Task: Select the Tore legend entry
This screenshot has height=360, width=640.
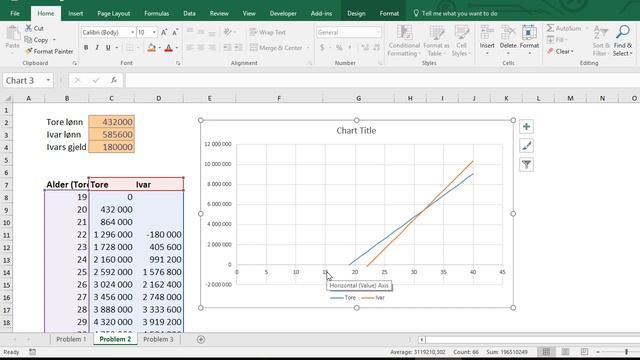Action: coord(343,298)
